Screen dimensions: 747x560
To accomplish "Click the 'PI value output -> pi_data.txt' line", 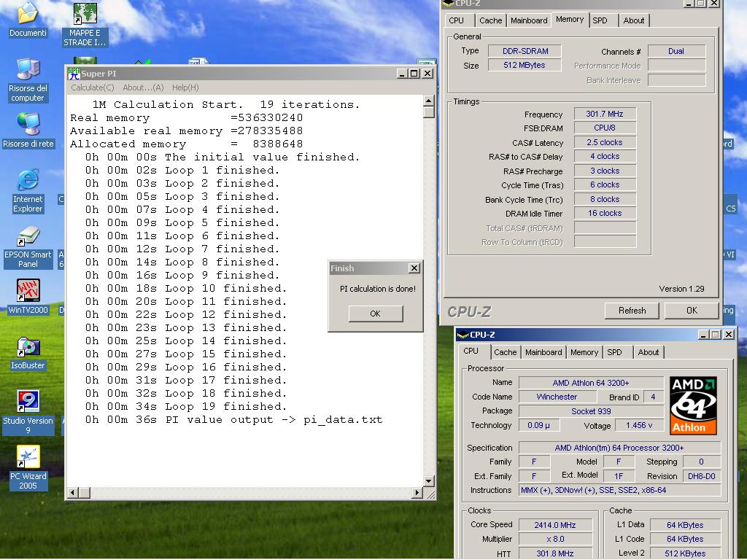I will tap(234, 420).
